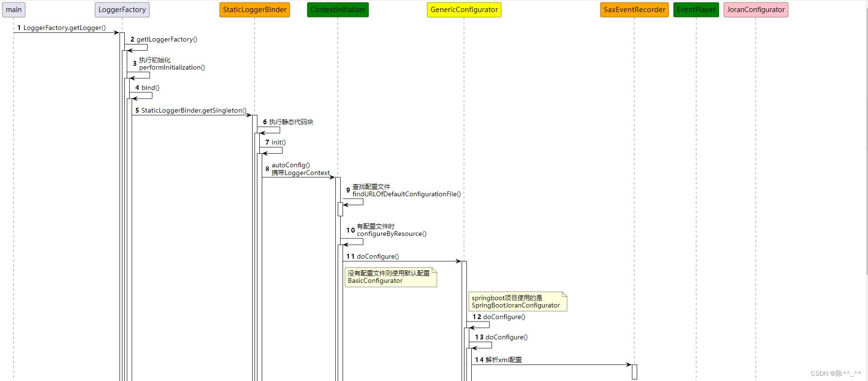The height and width of the screenshot is (381, 868).
Task: Select the SaxEventRecorder orange box
Action: point(634,10)
